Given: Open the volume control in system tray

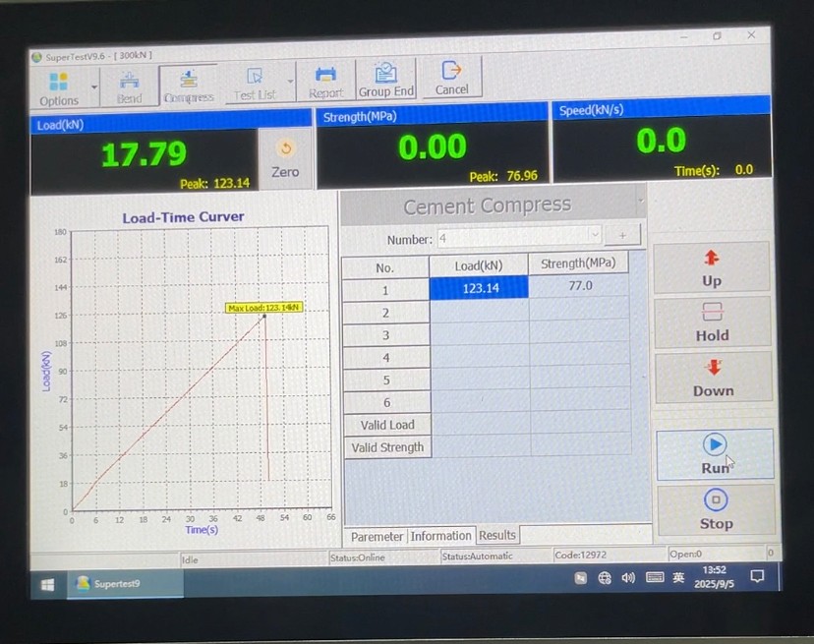Looking at the screenshot, I should coord(628,577).
